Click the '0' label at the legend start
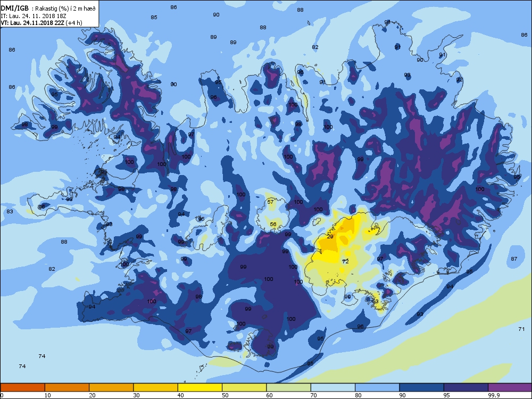Screen dimensions: 532x399 click(2, 395)
